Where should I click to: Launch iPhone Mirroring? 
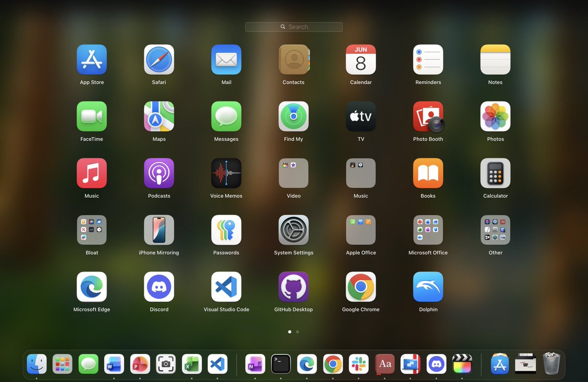(159, 230)
